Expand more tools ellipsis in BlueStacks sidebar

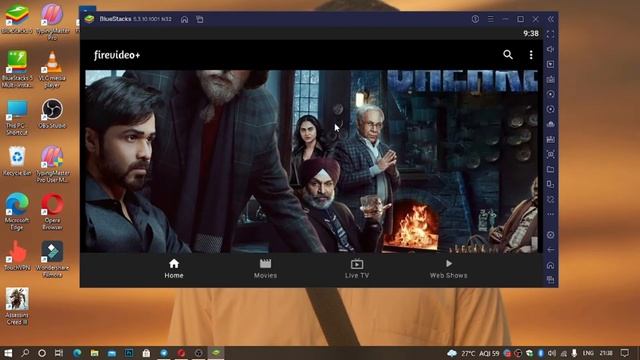[x=550, y=214]
